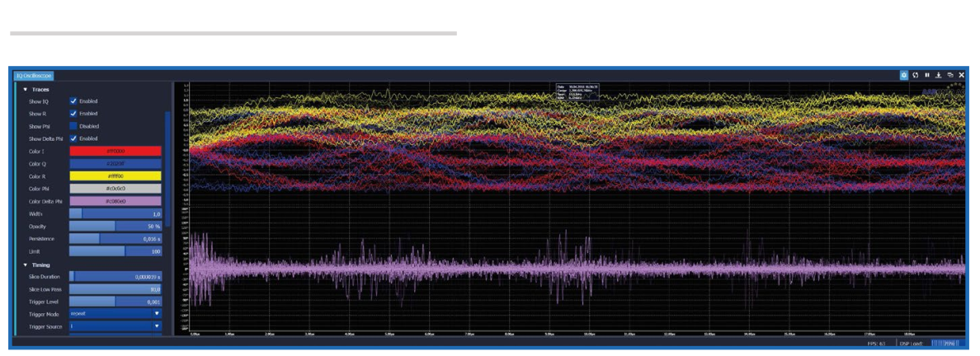Viewport: 980px width, 356px height.
Task: Toggle the settings gear panel button
Action: 904,75
